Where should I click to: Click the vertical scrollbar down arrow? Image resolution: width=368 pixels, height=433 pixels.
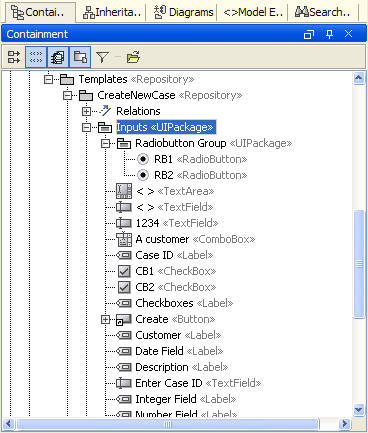click(359, 410)
